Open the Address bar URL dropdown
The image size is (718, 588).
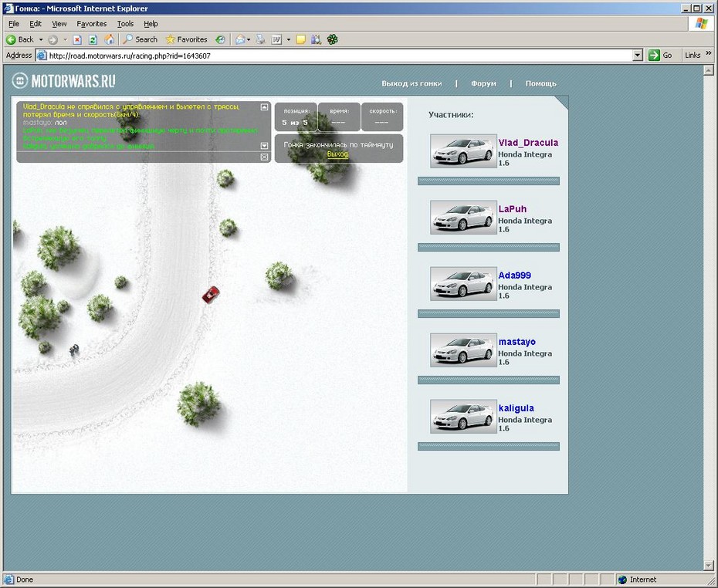[x=638, y=56]
